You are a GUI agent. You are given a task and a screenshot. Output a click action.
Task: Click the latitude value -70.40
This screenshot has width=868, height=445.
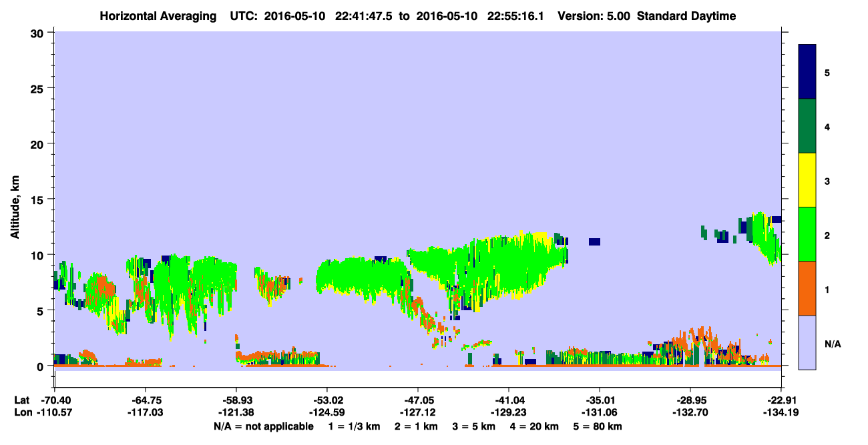pos(55,400)
